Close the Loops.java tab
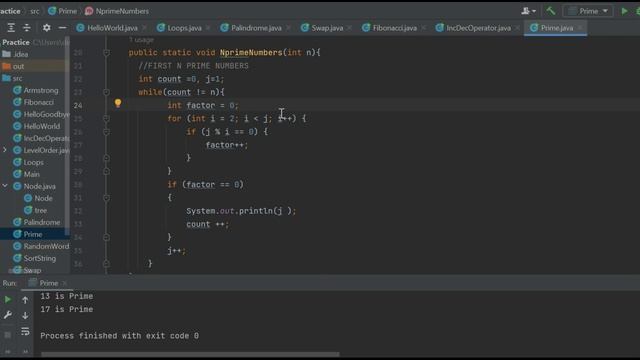Screen dimensions: 640x360 pyautogui.click(x=208, y=28)
